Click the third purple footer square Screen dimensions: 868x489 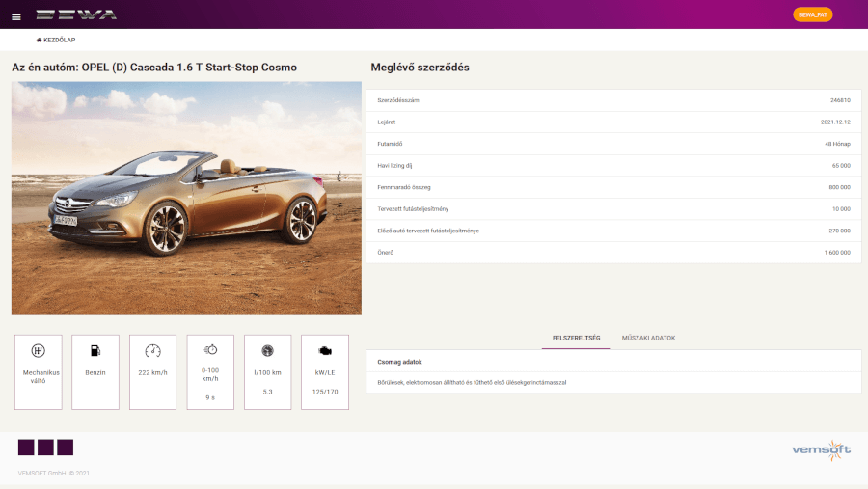(x=66, y=448)
